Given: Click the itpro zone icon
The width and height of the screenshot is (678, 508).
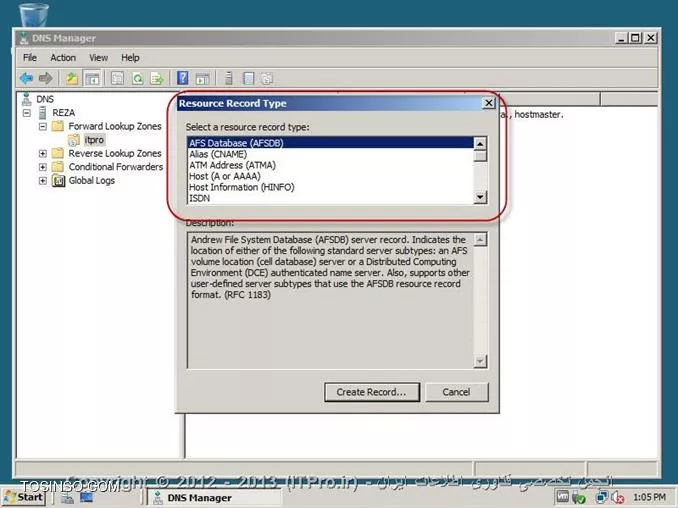Looking at the screenshot, I should [x=74, y=140].
